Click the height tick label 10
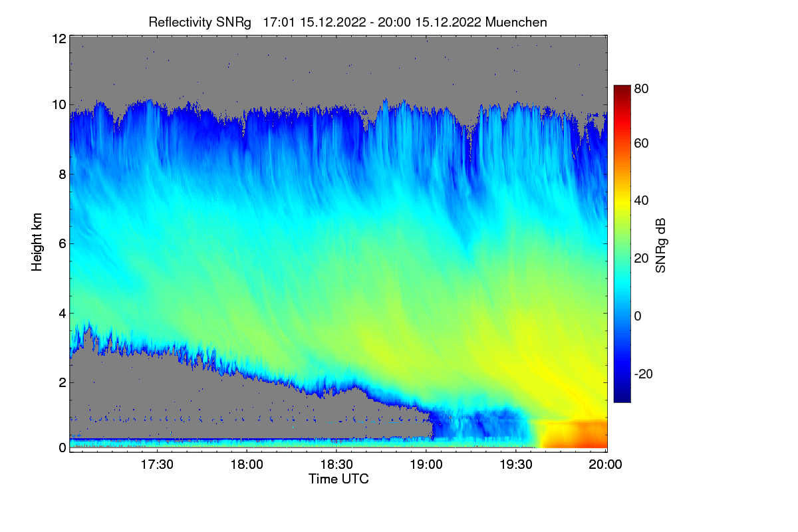 tap(59, 104)
